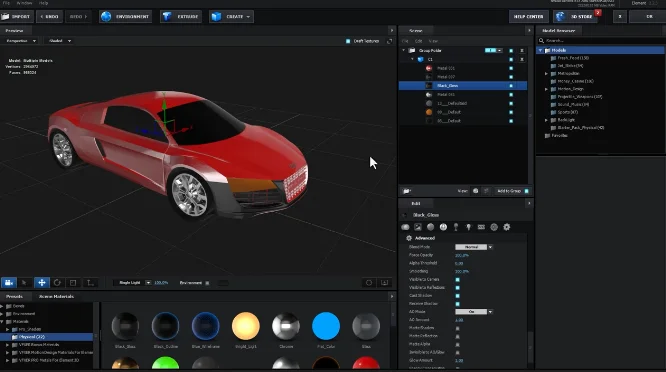Select the arrow selection tool icon
The image size is (666, 372).
tap(24, 283)
